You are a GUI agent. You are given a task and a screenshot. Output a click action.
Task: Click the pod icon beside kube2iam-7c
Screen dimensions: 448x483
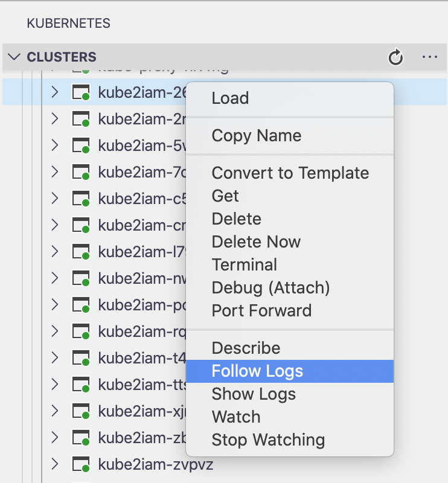(82, 172)
